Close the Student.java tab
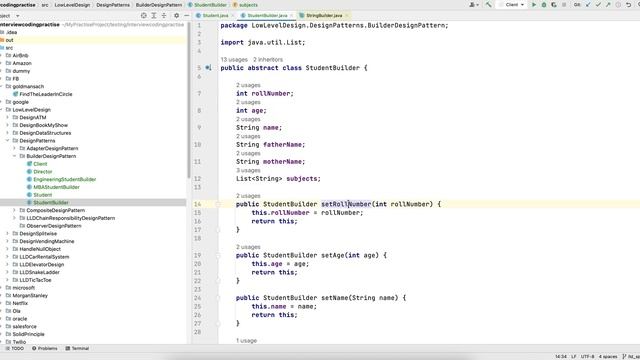Viewport: 640px width, 360px height. click(233, 16)
